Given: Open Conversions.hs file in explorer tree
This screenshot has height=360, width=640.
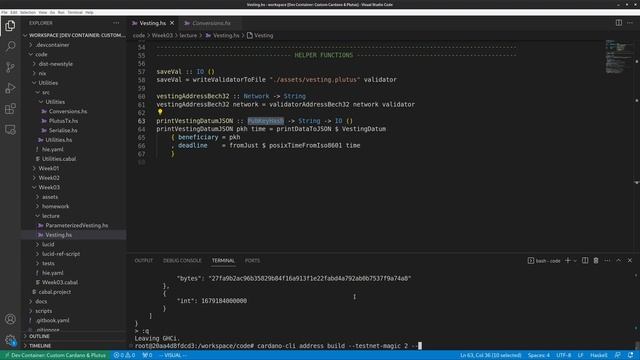Looking at the screenshot, I should (68, 111).
